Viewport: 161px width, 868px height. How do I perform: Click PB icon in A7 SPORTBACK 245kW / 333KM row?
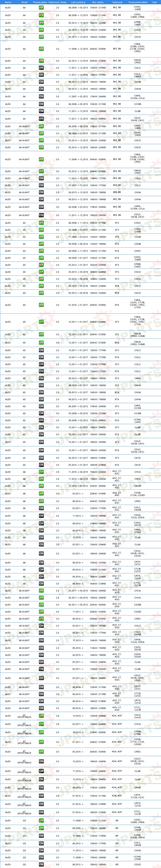(41, 752)
